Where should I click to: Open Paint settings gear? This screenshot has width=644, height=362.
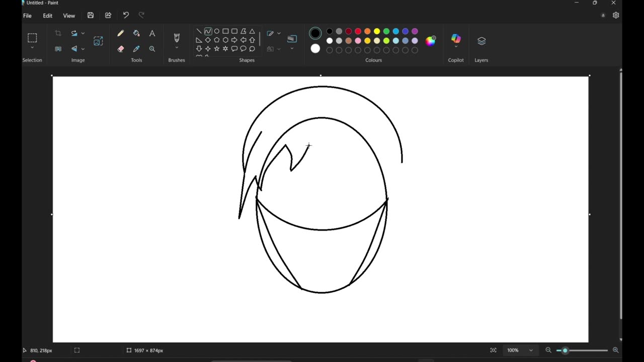point(616,16)
